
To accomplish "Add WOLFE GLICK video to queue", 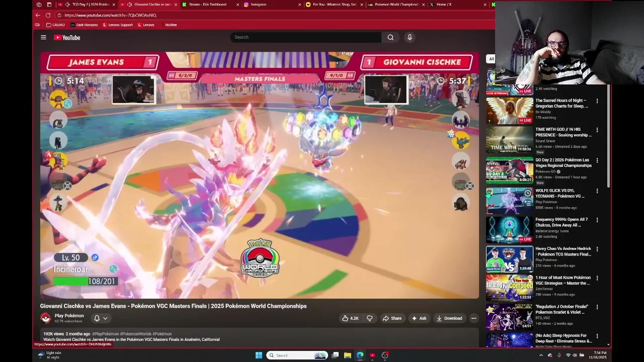I will tap(527, 202).
